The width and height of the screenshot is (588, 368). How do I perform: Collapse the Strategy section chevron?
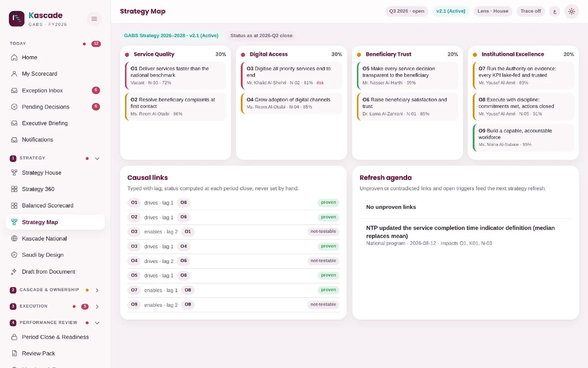click(97, 159)
